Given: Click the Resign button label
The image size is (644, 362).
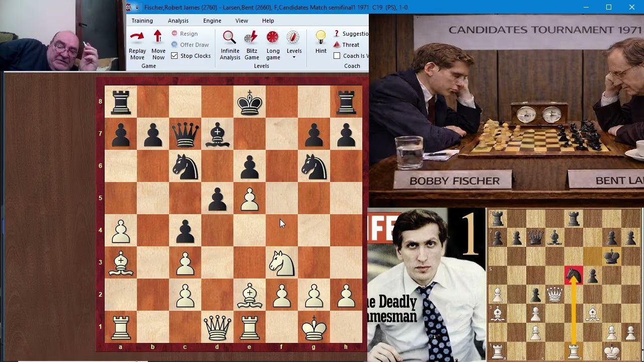Looking at the screenshot, I should (x=189, y=34).
